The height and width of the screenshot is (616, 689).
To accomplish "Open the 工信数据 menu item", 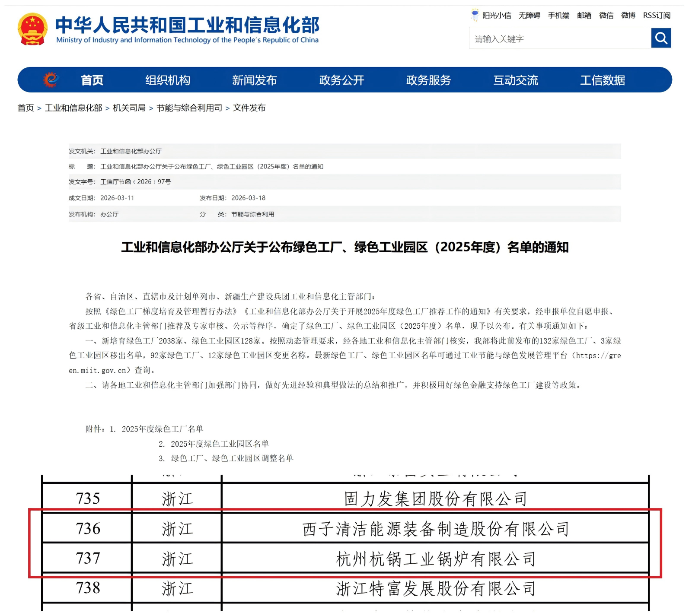I will pyautogui.click(x=602, y=80).
